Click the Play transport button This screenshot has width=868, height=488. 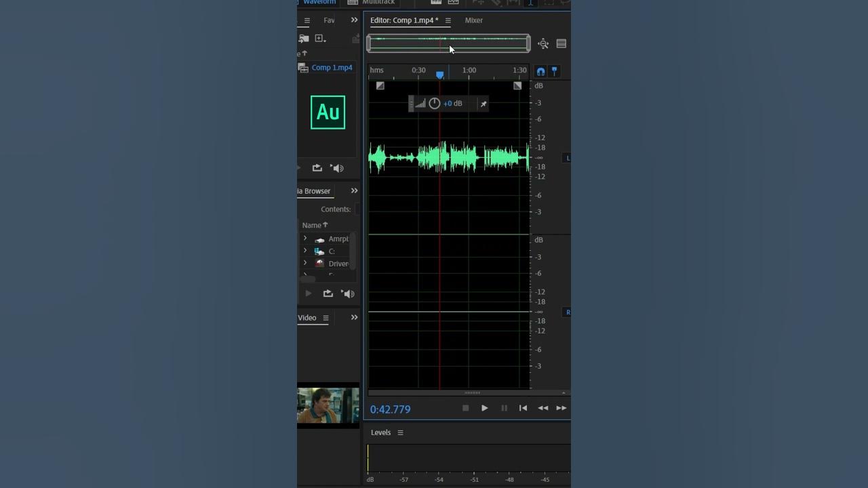pyautogui.click(x=484, y=408)
